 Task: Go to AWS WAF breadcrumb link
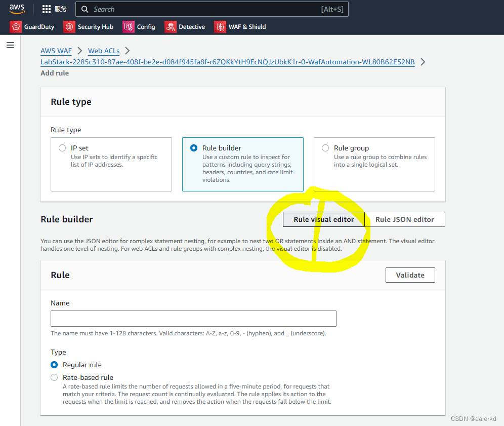click(56, 51)
